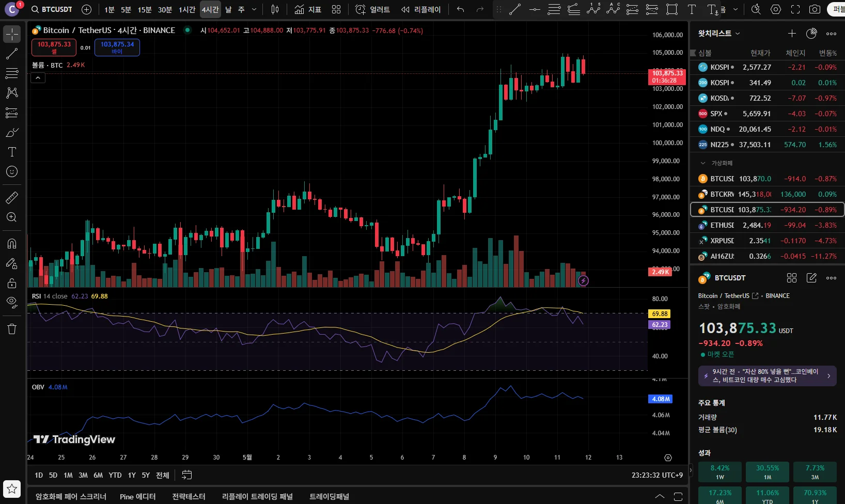Select the ruler measure tool

click(x=12, y=197)
